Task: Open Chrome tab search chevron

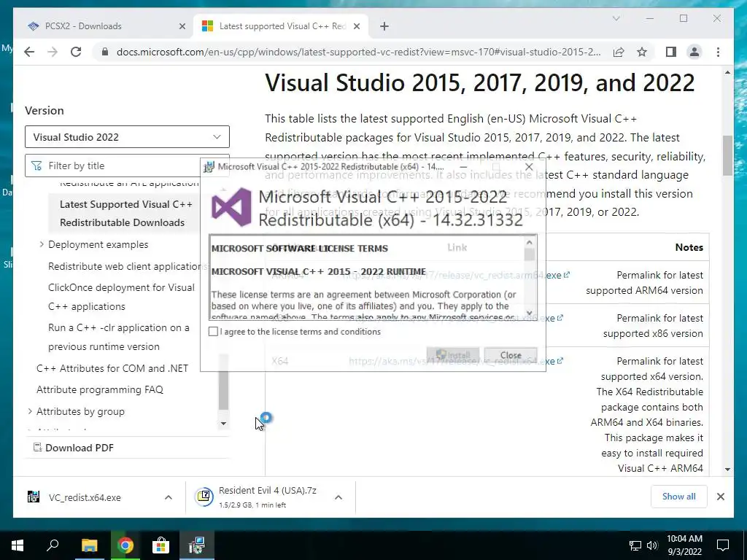Action: [x=616, y=18]
